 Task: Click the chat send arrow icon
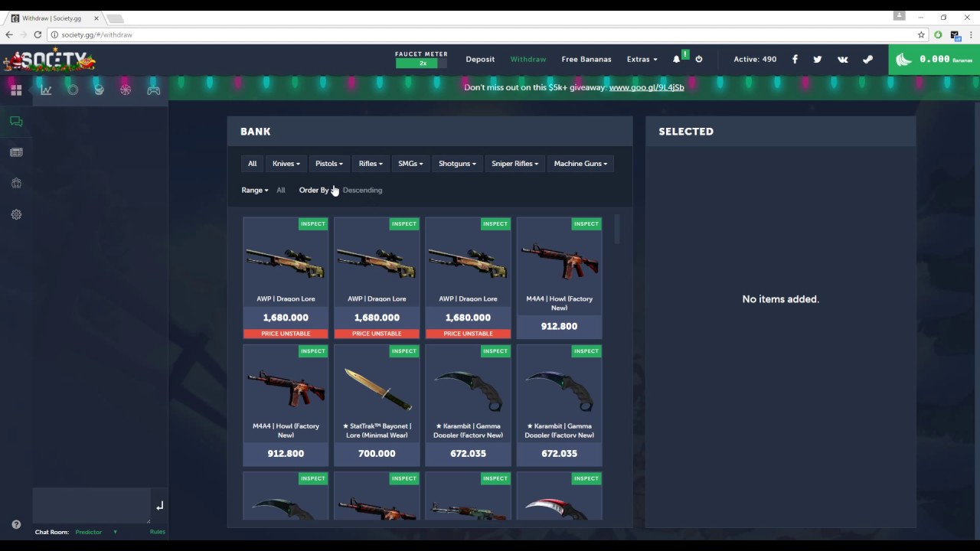[159, 506]
